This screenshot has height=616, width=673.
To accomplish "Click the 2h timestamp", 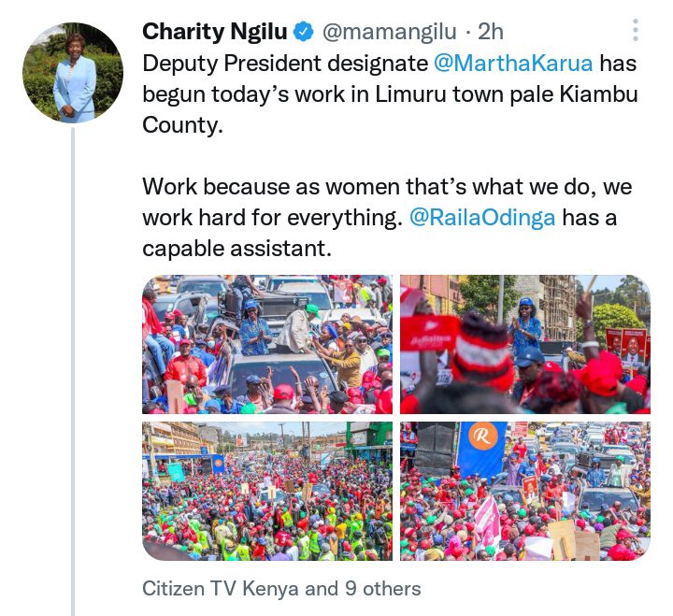I will pyautogui.click(x=491, y=32).
